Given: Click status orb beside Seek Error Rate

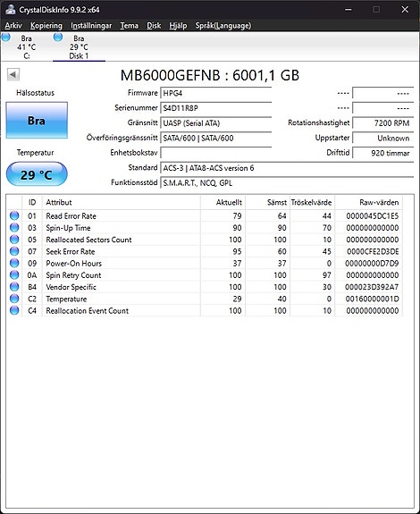Looking at the screenshot, I should pyautogui.click(x=14, y=251).
